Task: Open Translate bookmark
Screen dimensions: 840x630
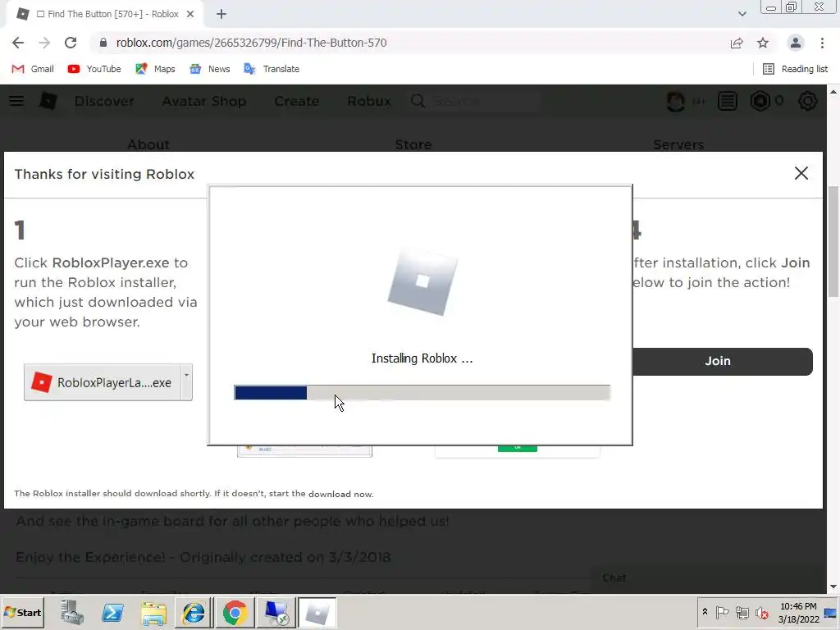Action: pos(272,69)
